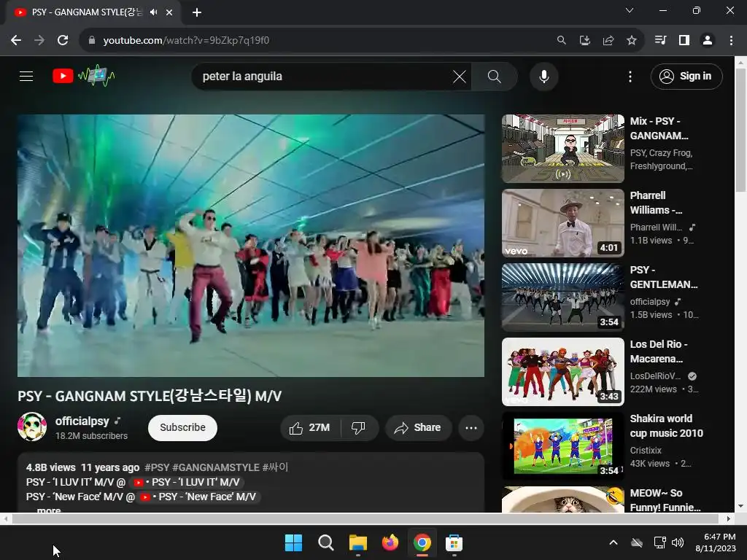Viewport: 747px width, 560px height.
Task: Open Chrome media controls
Action: 660,41
